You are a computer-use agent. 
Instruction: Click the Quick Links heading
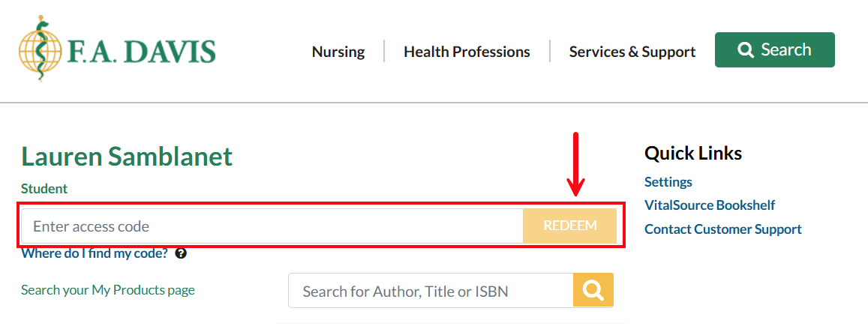[693, 154]
